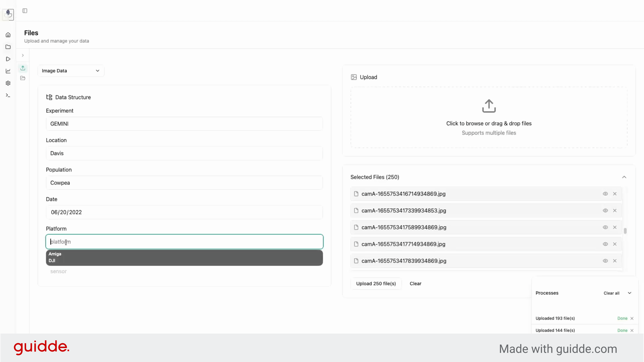Dismiss the Uploaded 144 file(s) process entry
The width and height of the screenshot is (644, 362).
click(x=632, y=330)
